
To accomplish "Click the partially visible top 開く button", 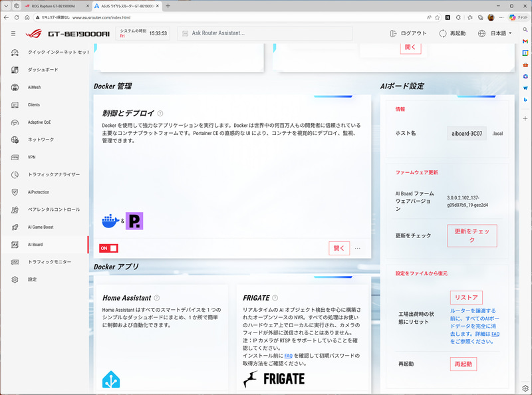I will tap(410, 48).
